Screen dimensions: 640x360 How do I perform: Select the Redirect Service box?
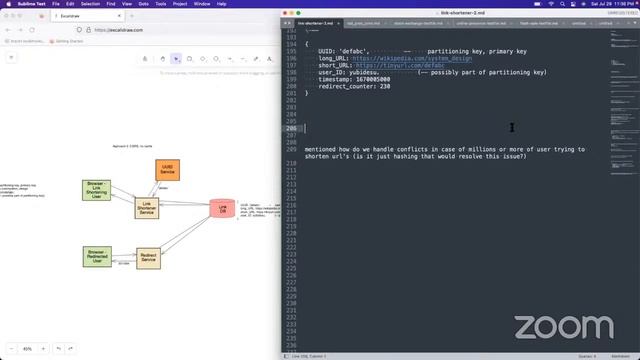click(148, 258)
